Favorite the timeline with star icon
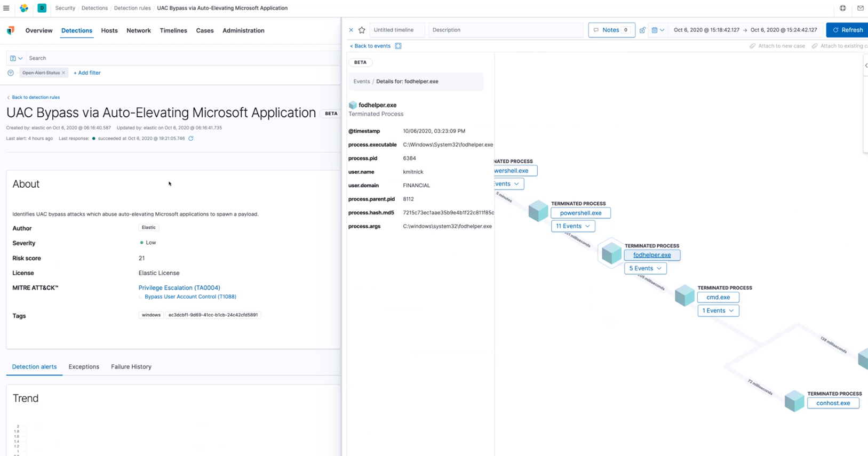 [362, 30]
